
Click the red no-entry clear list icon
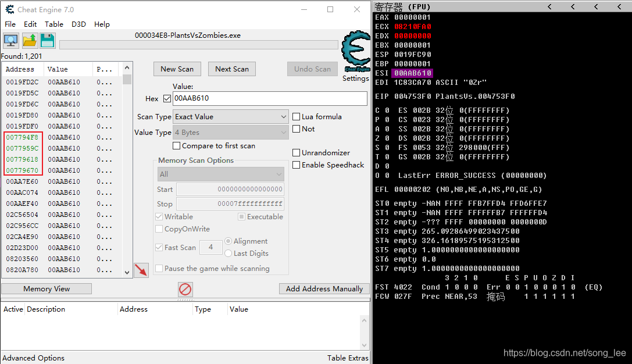(185, 289)
